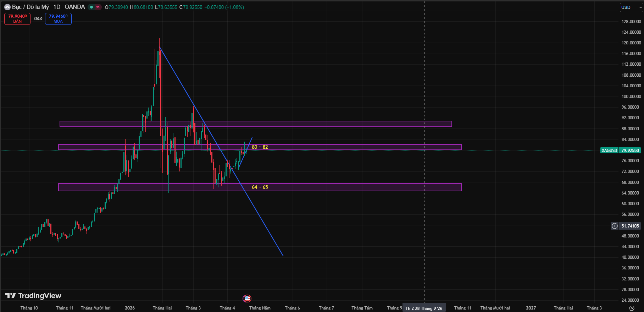This screenshot has height=312, width=644.
Task: Click the Tháng Năm date label
Action: pyautogui.click(x=260, y=308)
